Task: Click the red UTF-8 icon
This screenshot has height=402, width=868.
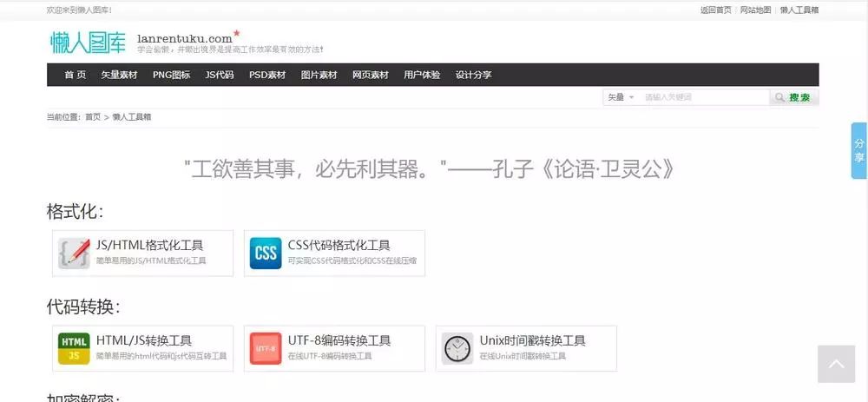Action: coord(266,348)
